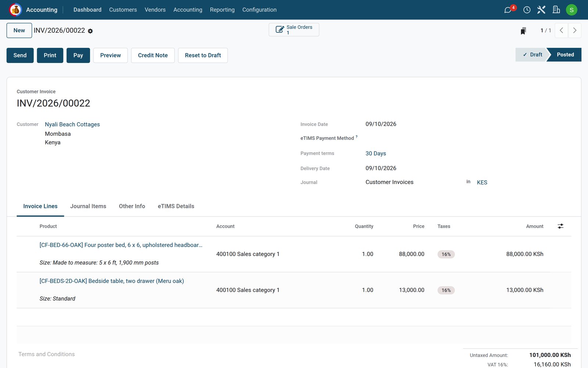Screen dimensions: 588x368
Task: Go to the next record arrow
Action: click(x=575, y=31)
